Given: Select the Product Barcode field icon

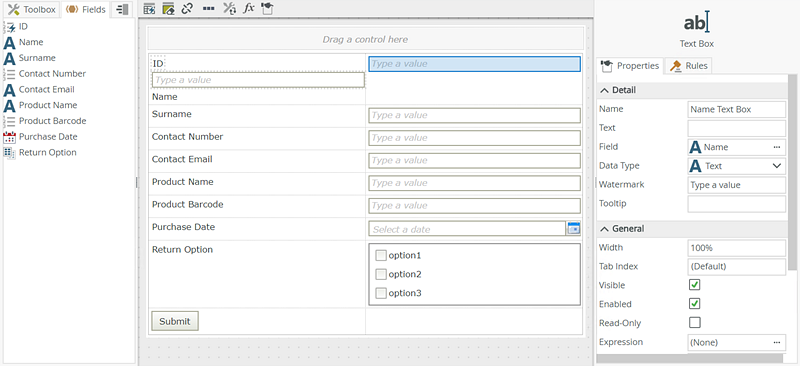Looking at the screenshot, I should pyautogui.click(x=9, y=121).
